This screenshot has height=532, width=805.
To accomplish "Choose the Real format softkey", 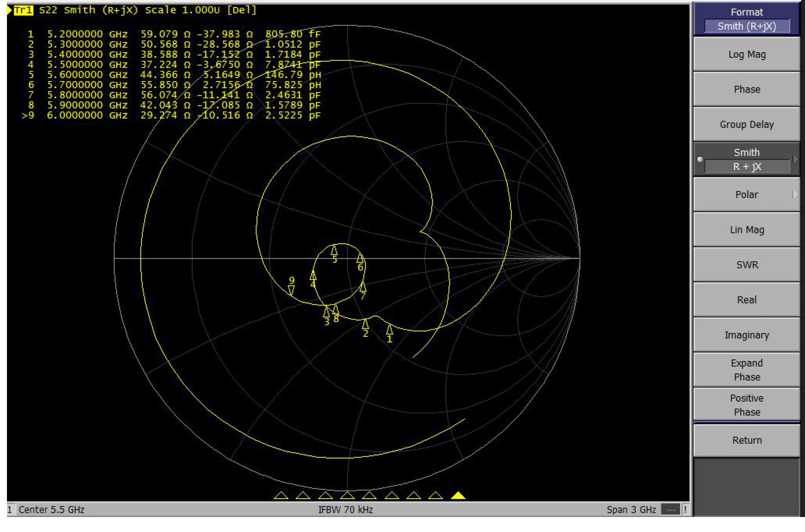I will click(746, 300).
